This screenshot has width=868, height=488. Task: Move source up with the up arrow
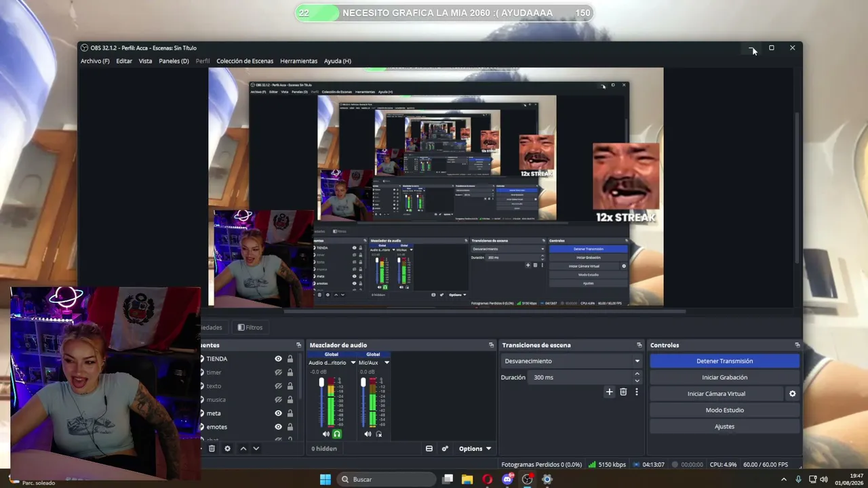pos(243,449)
